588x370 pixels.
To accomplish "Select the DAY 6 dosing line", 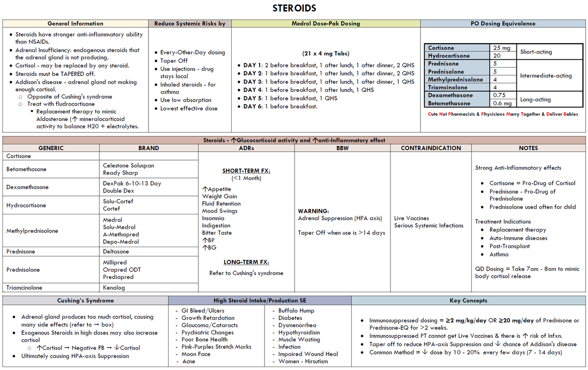I will (280, 106).
